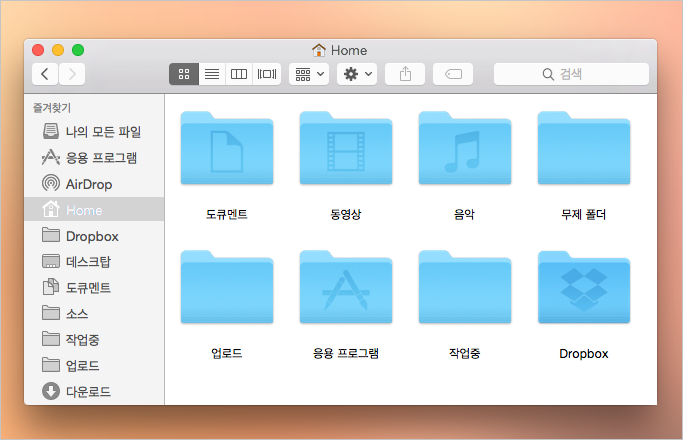
Task: Select the 업로드 folder icon in main pane
Action: point(227,287)
